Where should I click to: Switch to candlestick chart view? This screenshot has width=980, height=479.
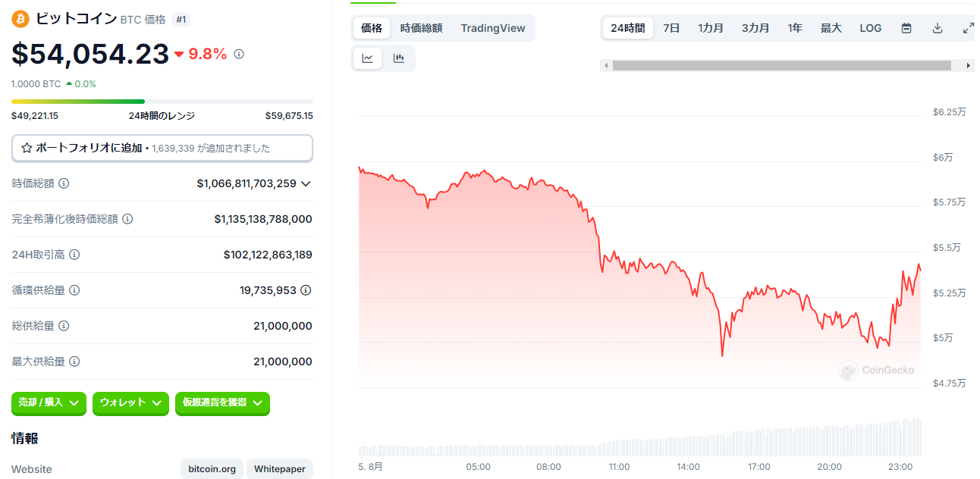(399, 58)
